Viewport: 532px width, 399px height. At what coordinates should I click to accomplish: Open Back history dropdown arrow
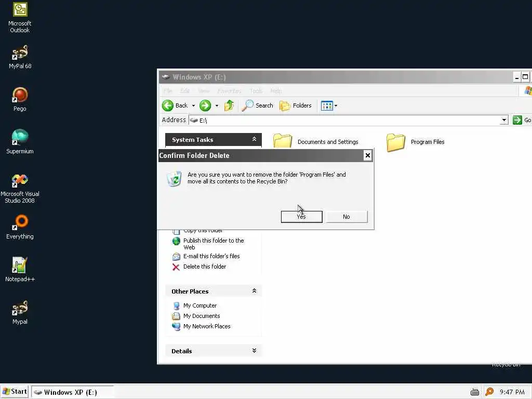tap(193, 105)
